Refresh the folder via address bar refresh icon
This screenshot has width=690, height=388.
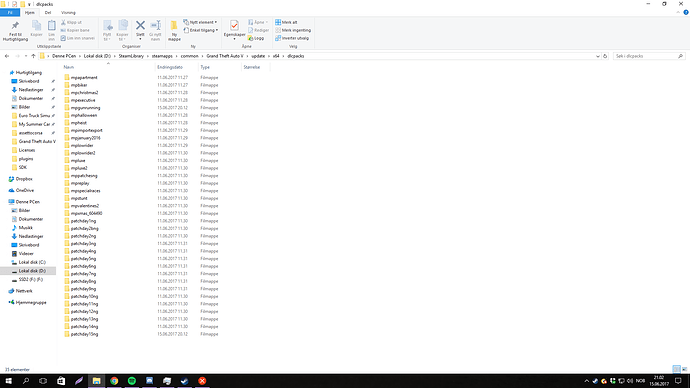(605, 56)
